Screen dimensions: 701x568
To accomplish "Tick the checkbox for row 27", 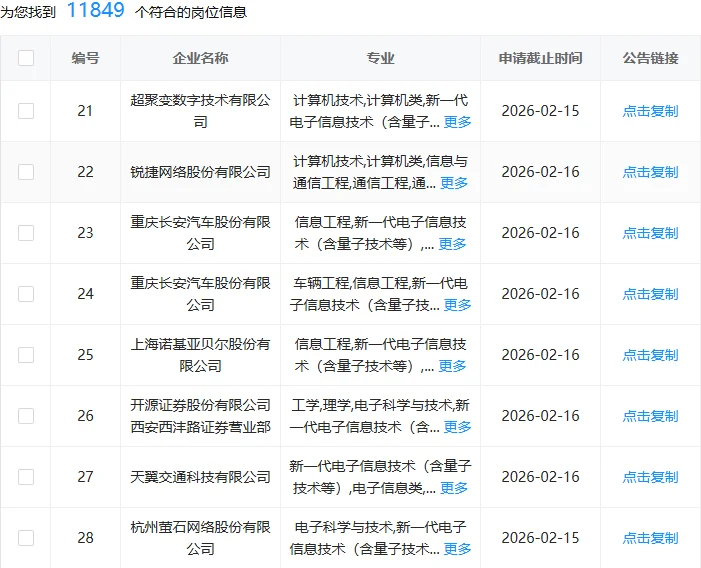I will (26, 477).
